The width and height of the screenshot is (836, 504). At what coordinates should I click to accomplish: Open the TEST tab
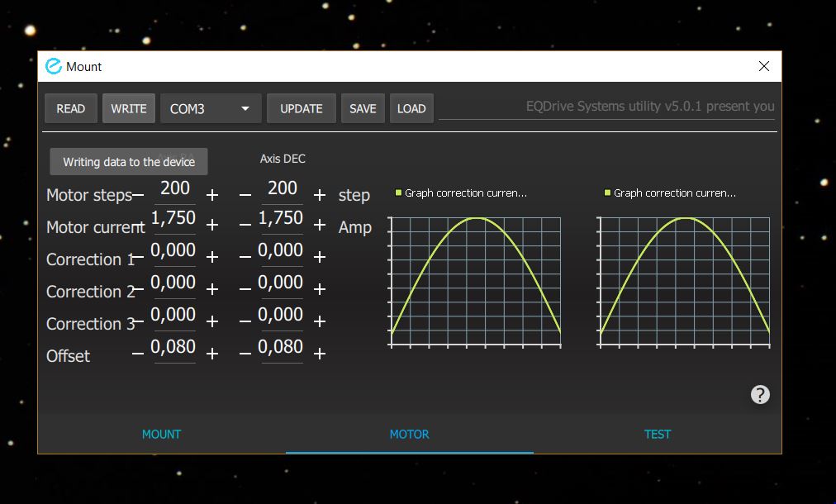(x=658, y=434)
